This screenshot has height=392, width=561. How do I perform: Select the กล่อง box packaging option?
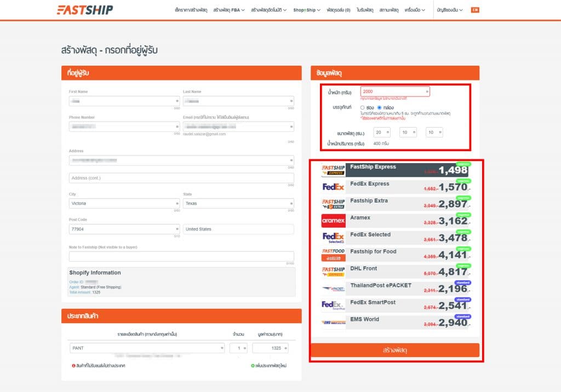pos(379,108)
